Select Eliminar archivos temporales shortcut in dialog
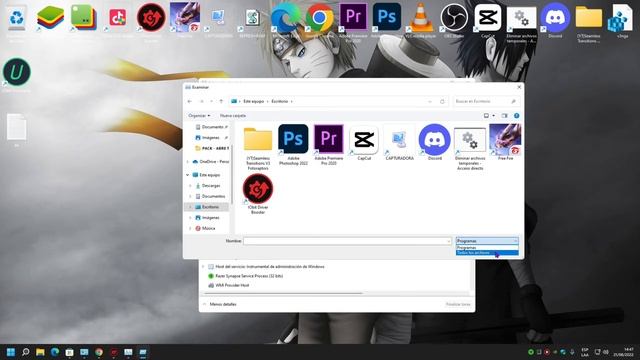 [470, 148]
